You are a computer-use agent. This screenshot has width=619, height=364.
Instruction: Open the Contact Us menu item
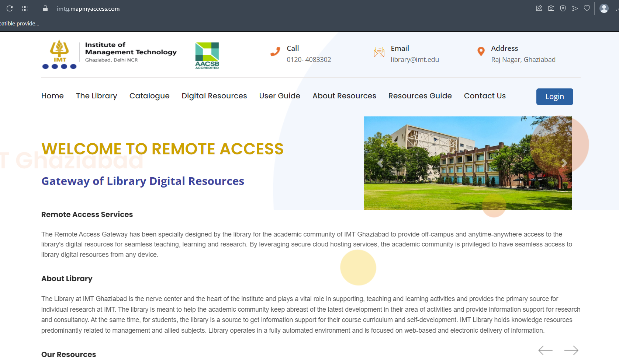485,96
